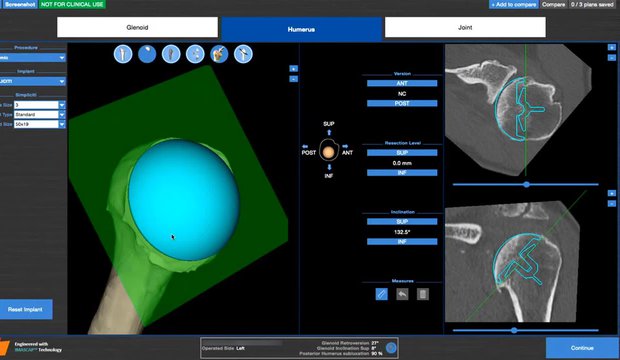The height and width of the screenshot is (360, 620).
Task: Switch to the Joint tab
Action: pyautogui.click(x=465, y=27)
